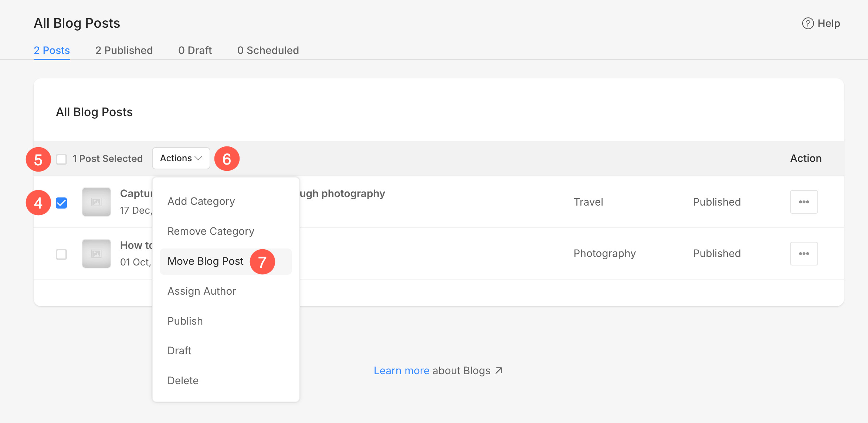Open the Learn more link
The width and height of the screenshot is (868, 423).
401,370
